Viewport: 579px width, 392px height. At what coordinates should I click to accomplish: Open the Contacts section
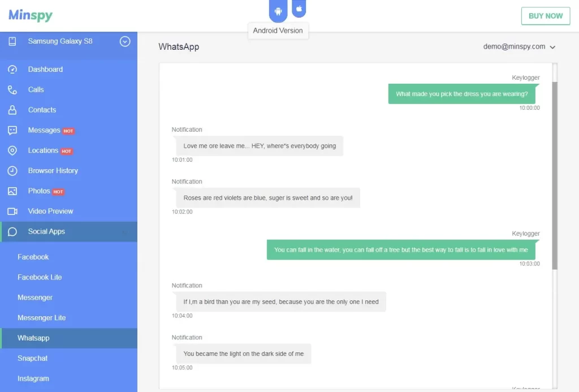point(68,110)
